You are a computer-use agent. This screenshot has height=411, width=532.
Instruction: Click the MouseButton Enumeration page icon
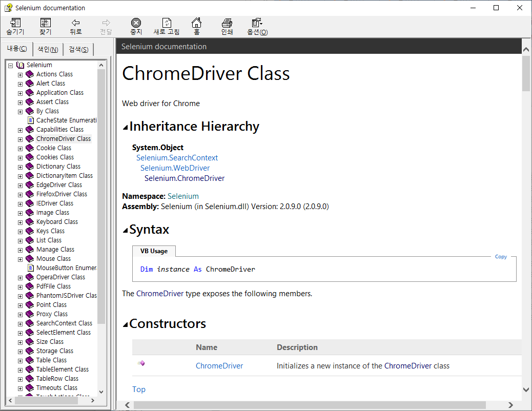31,268
